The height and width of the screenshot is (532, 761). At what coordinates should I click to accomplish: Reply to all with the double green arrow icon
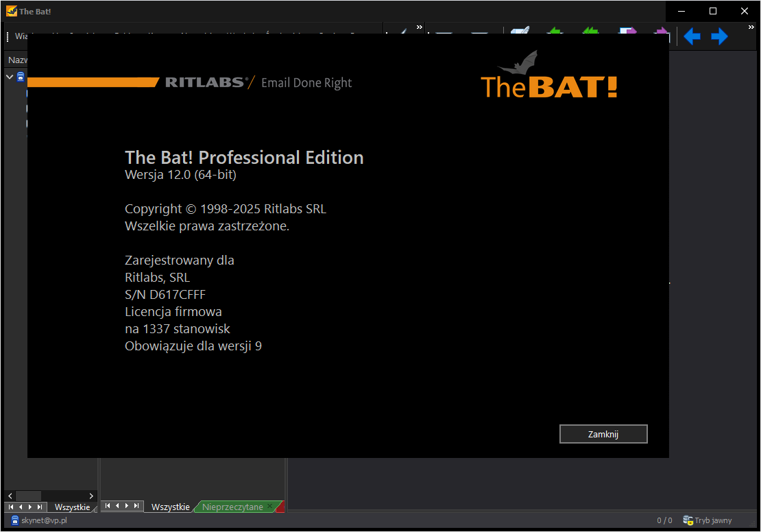tap(590, 31)
